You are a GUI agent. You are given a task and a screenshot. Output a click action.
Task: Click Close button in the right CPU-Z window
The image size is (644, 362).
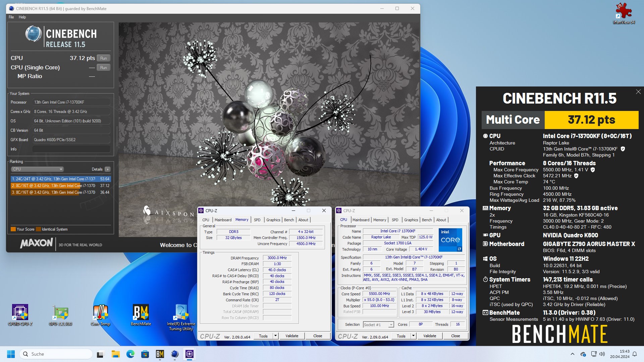[455, 336]
